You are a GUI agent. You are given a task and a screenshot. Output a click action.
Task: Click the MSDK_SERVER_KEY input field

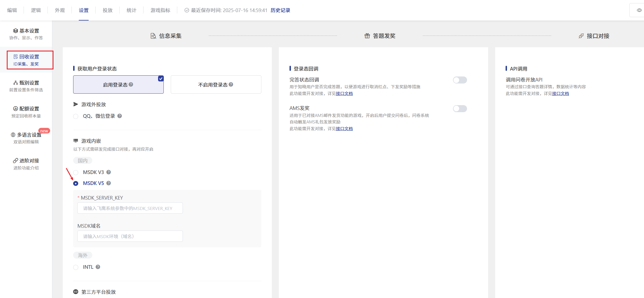pos(130,208)
